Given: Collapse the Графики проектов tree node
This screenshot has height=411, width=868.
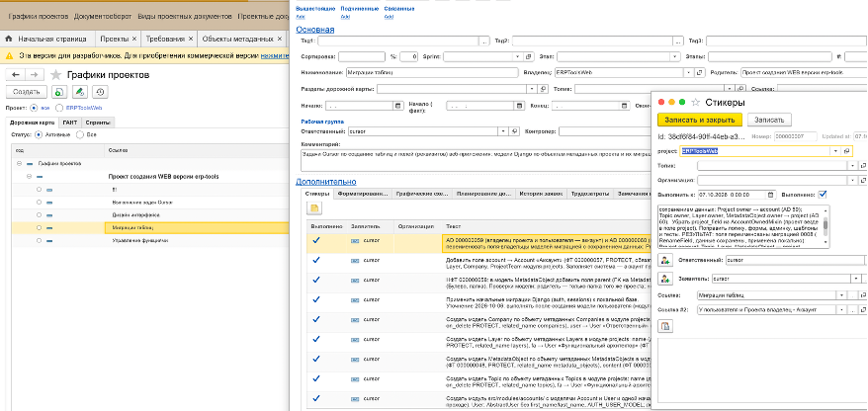Looking at the screenshot, I should [x=20, y=164].
